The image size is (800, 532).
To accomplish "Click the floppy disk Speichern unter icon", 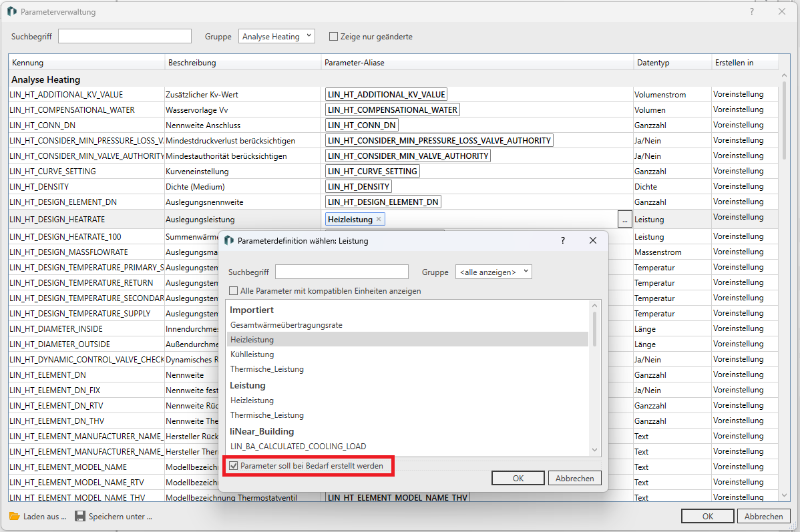I will [80, 516].
